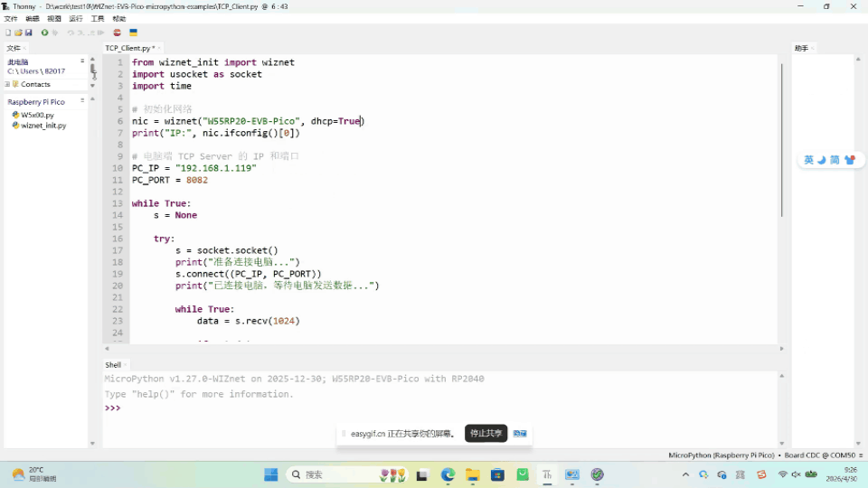Click the Wi-Fi icon in system tray

[782, 474]
